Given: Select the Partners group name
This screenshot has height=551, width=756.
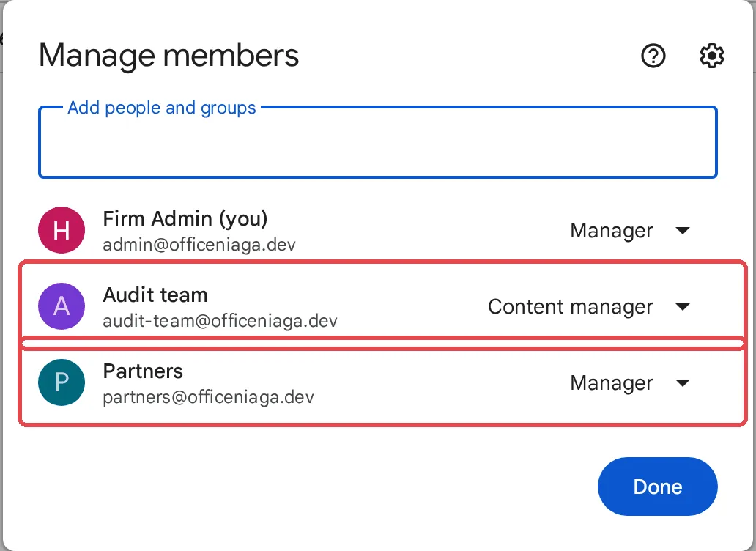Looking at the screenshot, I should tap(143, 371).
